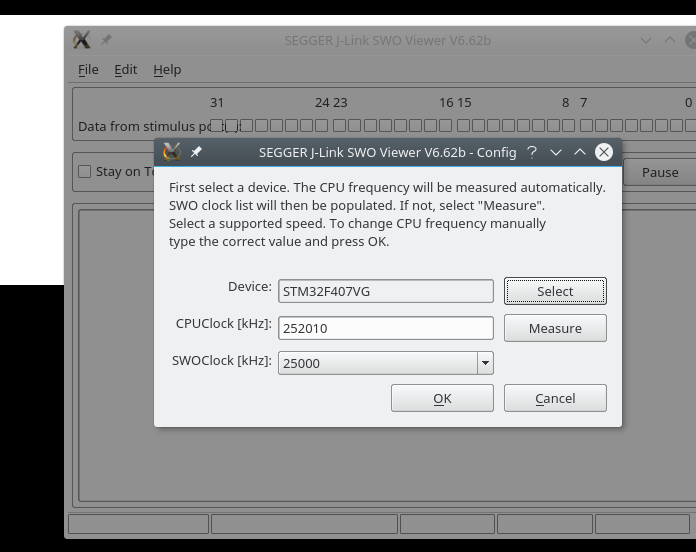Click the 'SWOClock [kHz]:' label
This screenshot has width=696, height=552.
221,360
